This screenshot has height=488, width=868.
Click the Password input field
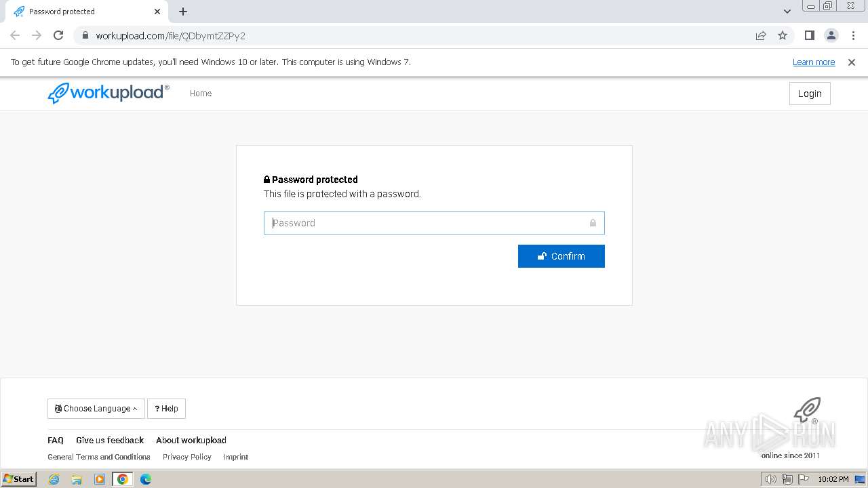pos(434,223)
